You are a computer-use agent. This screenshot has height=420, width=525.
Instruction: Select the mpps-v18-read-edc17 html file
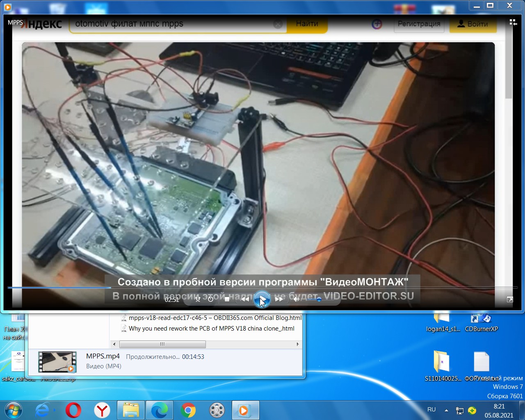(x=215, y=318)
